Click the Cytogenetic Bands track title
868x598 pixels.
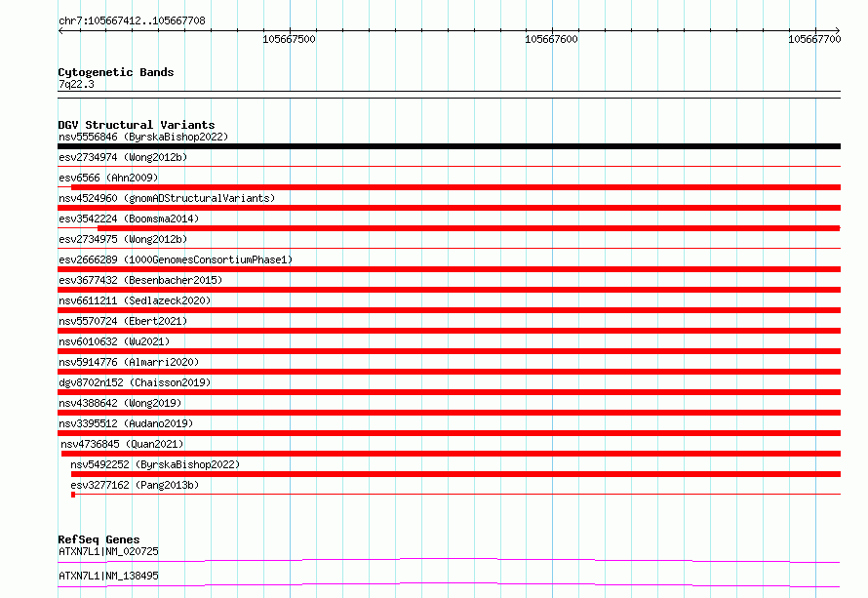(116, 72)
